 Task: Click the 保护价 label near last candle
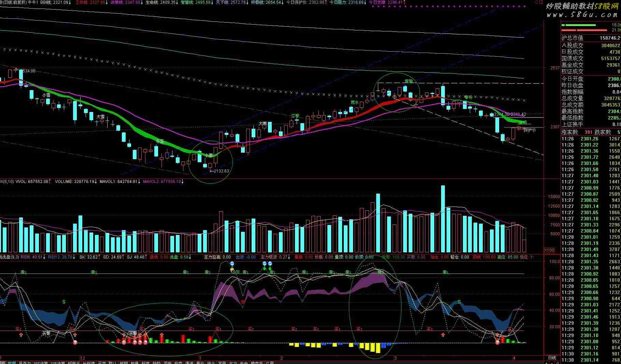(x=530, y=130)
